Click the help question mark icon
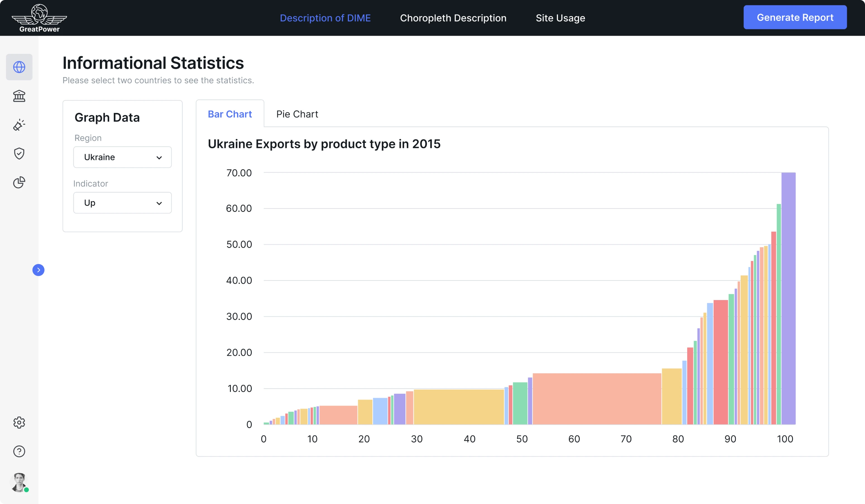 click(x=19, y=451)
